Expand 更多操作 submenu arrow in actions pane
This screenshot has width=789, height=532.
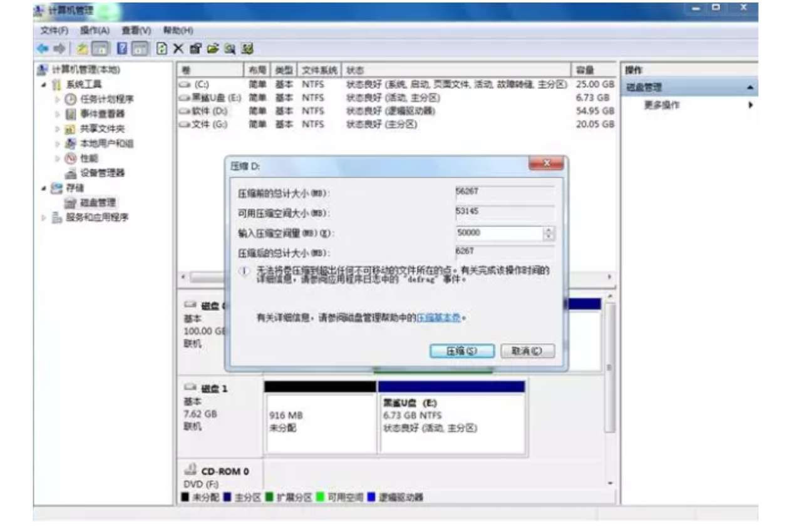(750, 105)
